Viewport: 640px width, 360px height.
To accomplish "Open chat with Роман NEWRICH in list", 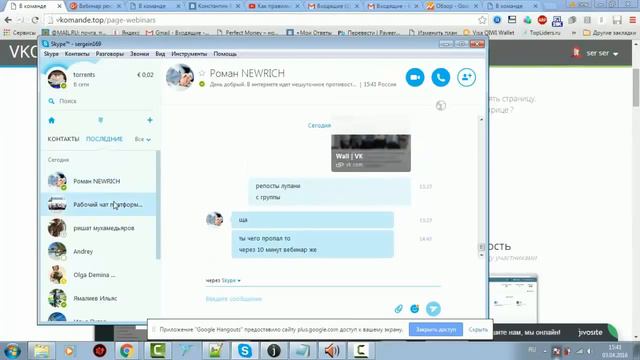I will pyautogui.click(x=98, y=181).
